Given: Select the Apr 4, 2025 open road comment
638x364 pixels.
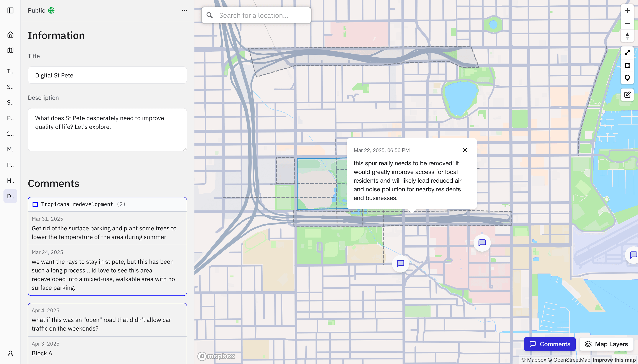Looking at the screenshot, I should pyautogui.click(x=107, y=320).
